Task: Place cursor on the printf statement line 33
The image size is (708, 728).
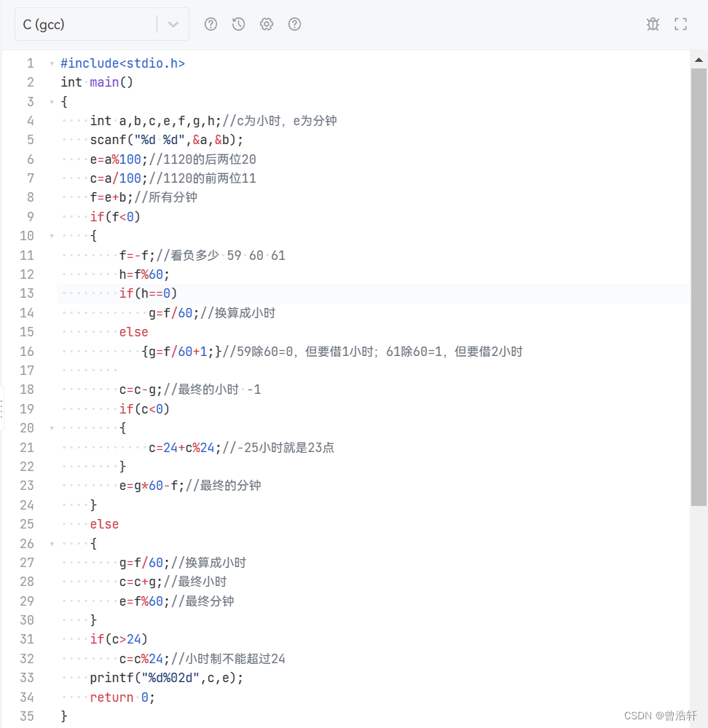Action: tap(166, 677)
